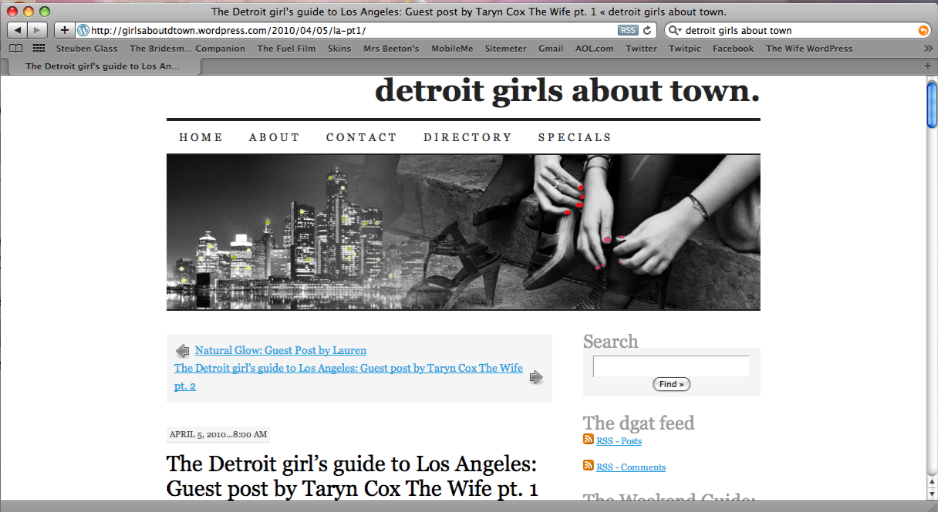The height and width of the screenshot is (512, 938).
Task: Click the vertical scrollbar thumb
Action: [x=932, y=105]
